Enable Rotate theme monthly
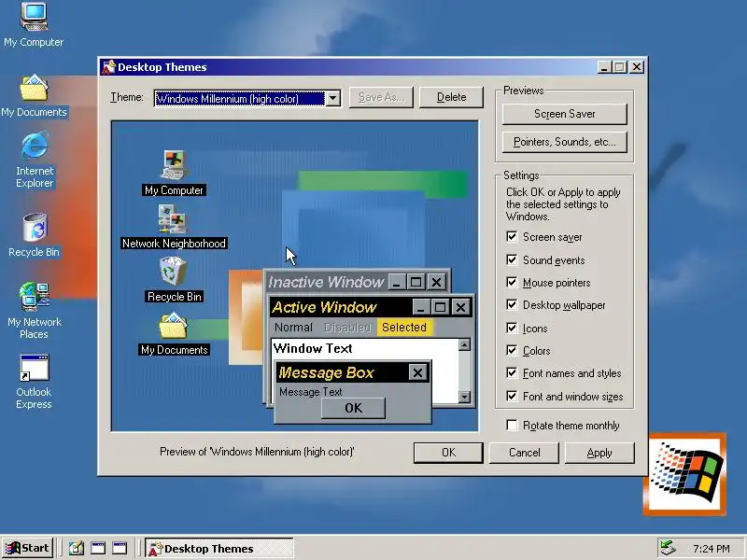This screenshot has height=560, width=747. tap(512, 425)
